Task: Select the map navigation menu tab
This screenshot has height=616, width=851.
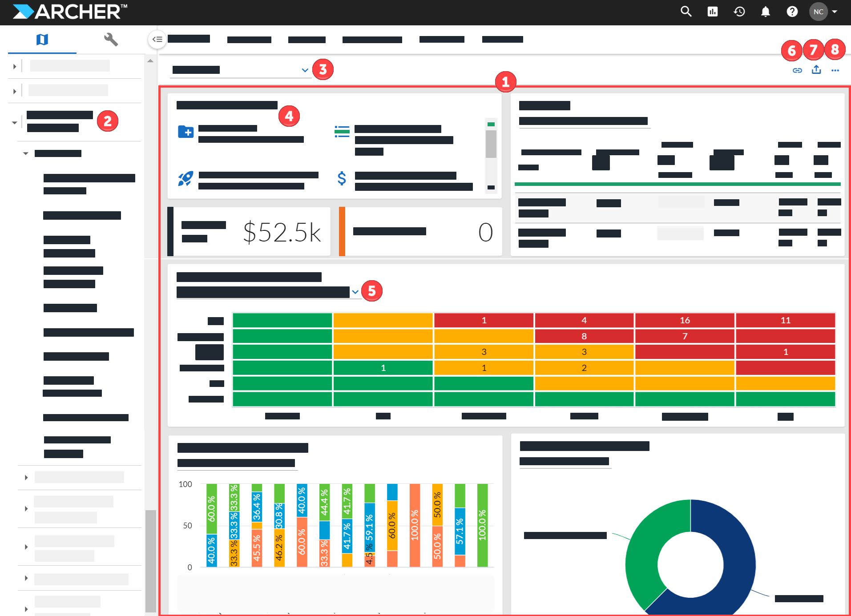Action: click(42, 40)
